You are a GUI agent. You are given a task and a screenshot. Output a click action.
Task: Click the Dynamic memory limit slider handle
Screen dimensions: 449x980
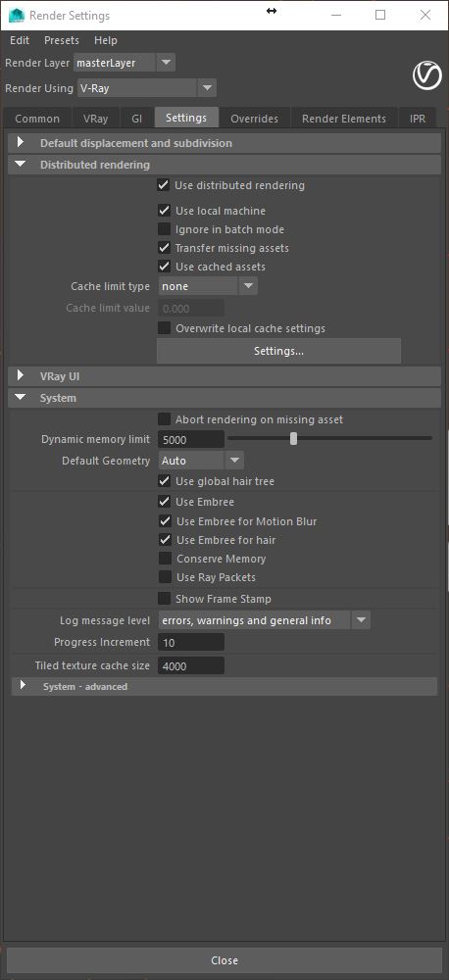pyautogui.click(x=293, y=439)
